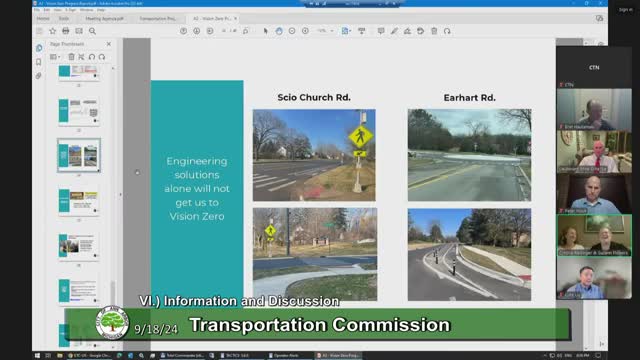Select the arrow selection tool
Image resolution: width=640 pixels, height=360 pixels.
pos(266,31)
